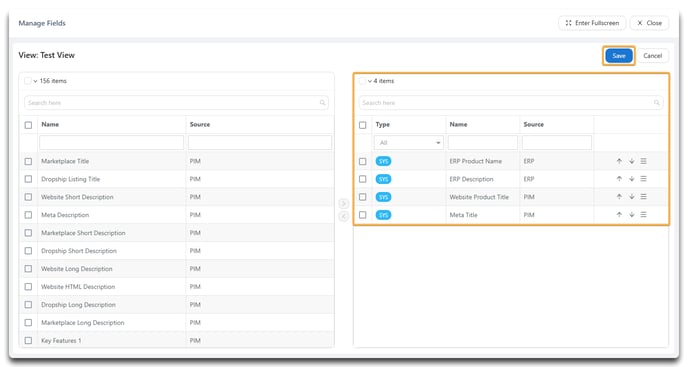Check the Dropship Long Description checkbox
The image size is (688, 367).
pyautogui.click(x=29, y=305)
